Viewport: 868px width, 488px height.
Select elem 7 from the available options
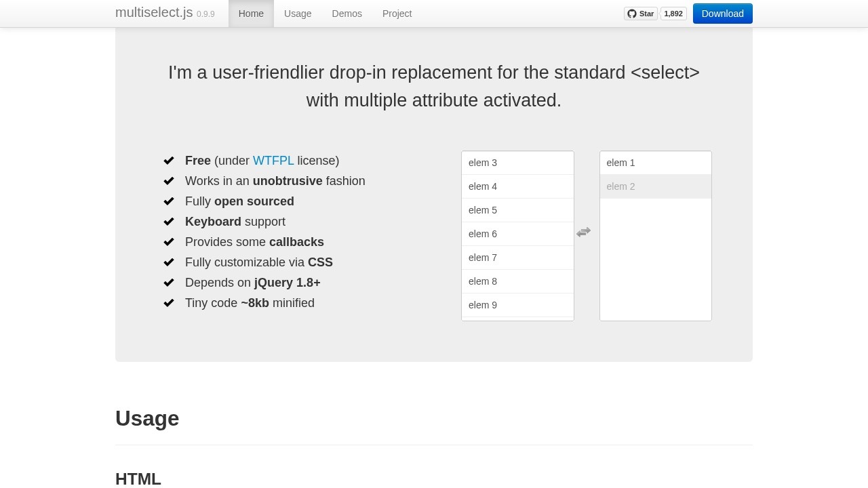(517, 258)
